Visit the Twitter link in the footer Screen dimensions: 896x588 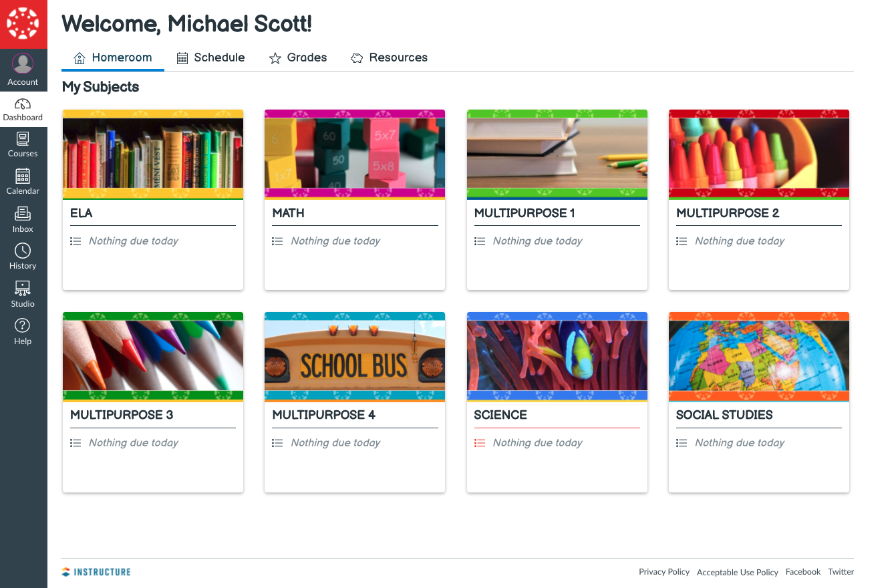click(841, 571)
